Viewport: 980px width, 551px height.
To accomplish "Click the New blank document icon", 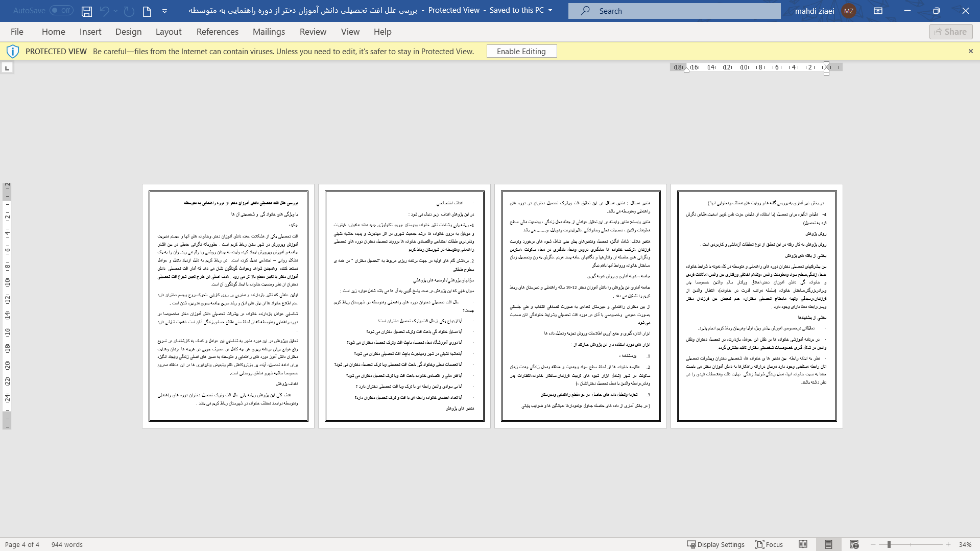I will pyautogui.click(x=147, y=11).
